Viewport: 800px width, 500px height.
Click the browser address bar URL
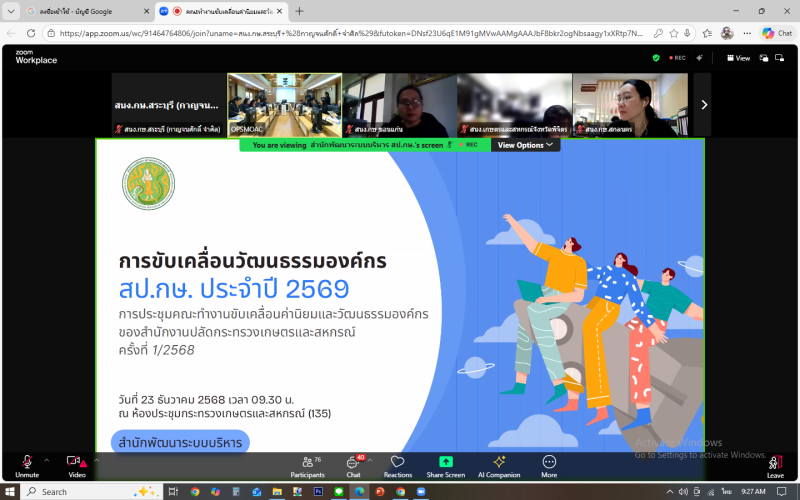click(x=350, y=33)
